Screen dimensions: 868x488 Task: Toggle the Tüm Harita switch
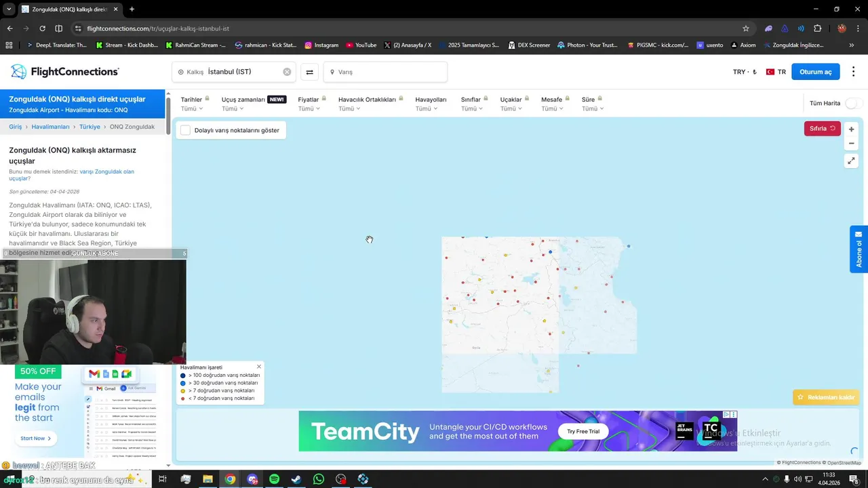point(854,103)
